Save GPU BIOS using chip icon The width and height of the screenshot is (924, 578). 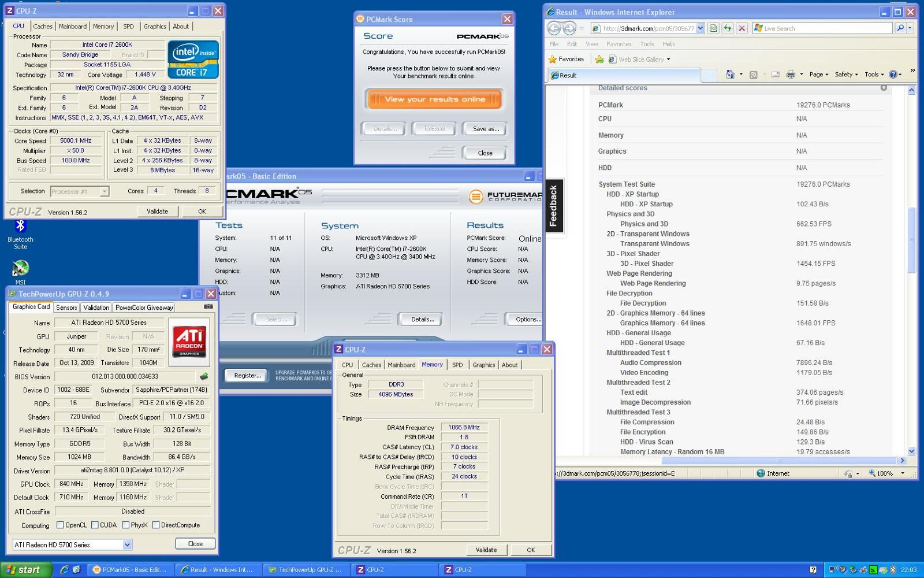tap(204, 376)
